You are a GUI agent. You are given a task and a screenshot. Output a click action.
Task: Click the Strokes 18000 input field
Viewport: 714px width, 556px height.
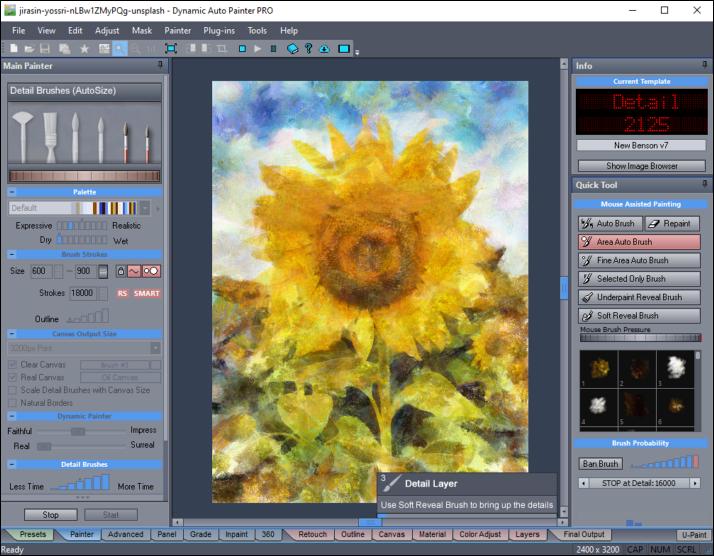[84, 293]
